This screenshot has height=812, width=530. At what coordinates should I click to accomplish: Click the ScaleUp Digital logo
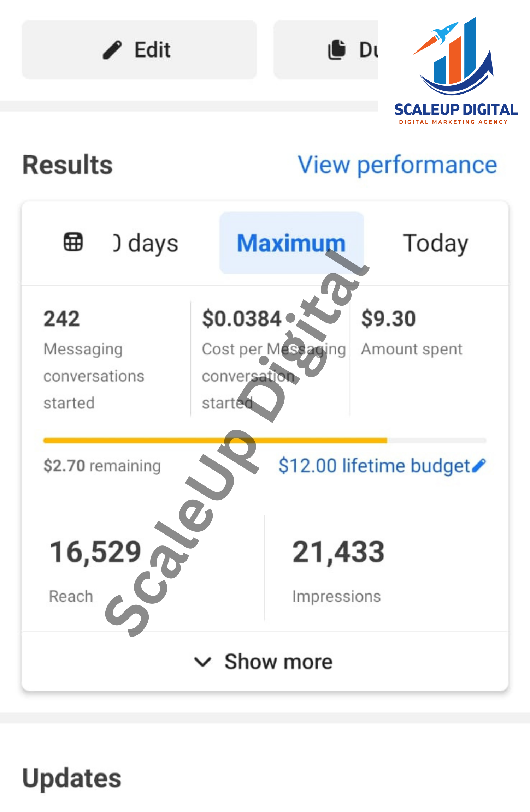point(455,71)
